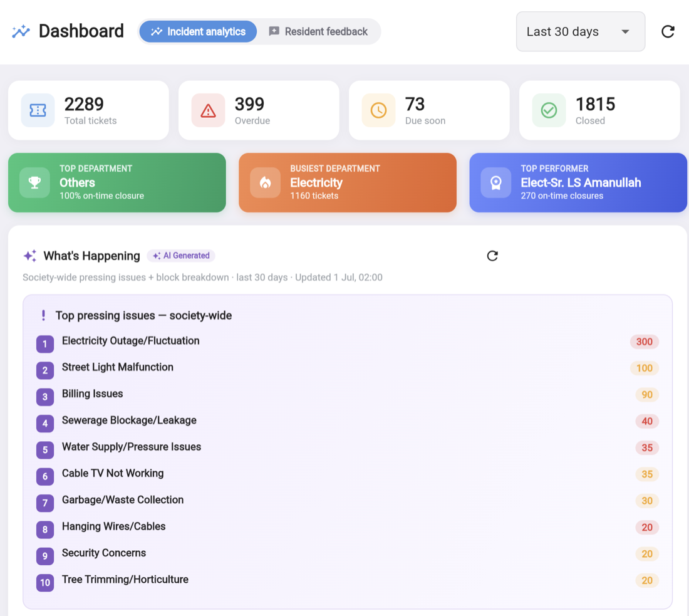Click the AI Generated badge

tap(180, 256)
